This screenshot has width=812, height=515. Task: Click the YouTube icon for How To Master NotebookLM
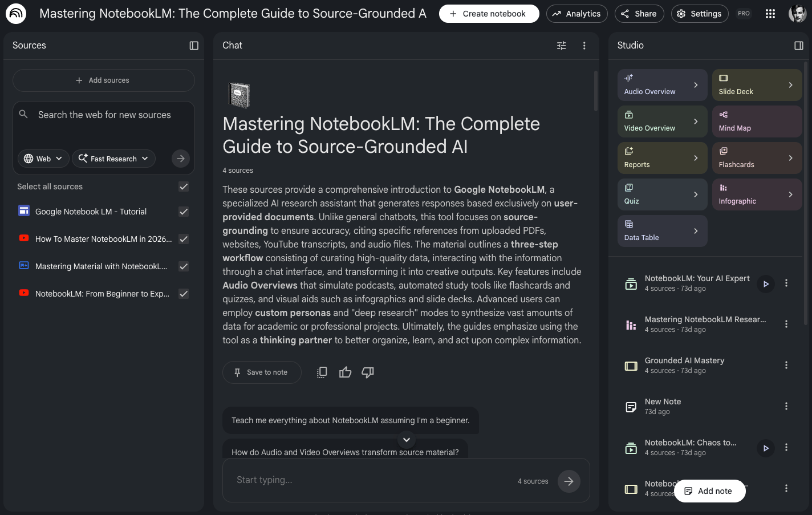[24, 238]
